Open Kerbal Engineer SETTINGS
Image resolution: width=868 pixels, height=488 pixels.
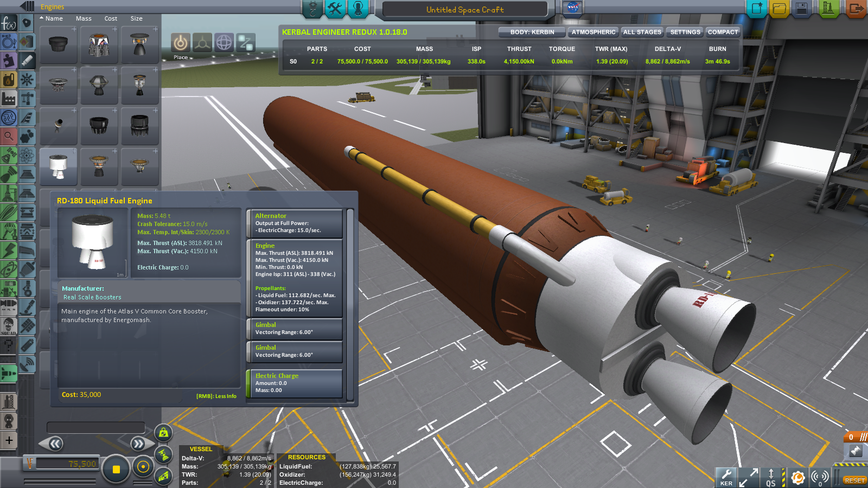685,32
